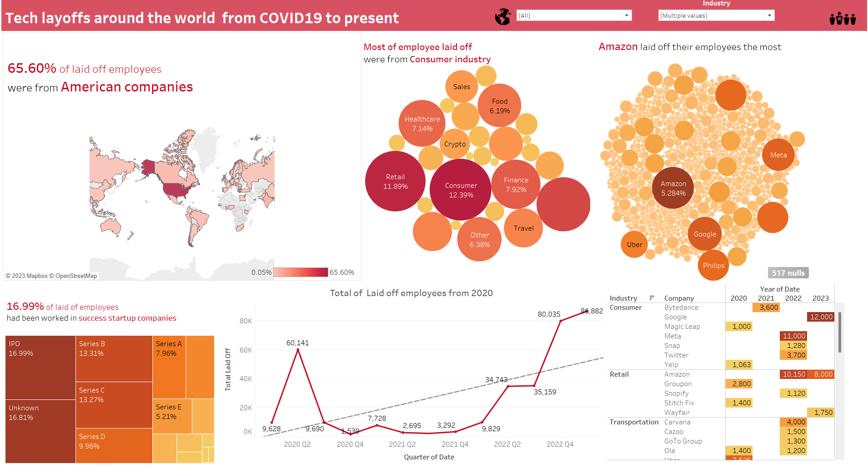Select the Amazon 5.284% company bubble

click(x=673, y=188)
